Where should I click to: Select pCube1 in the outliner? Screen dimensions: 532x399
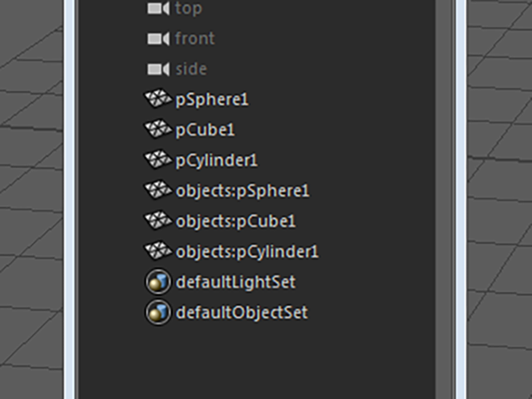coord(205,131)
